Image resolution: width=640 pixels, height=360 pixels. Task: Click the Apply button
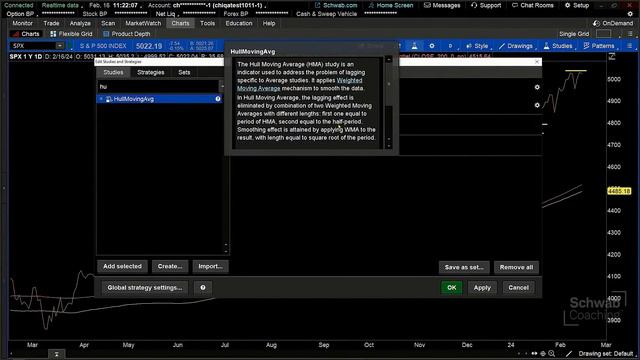482,287
